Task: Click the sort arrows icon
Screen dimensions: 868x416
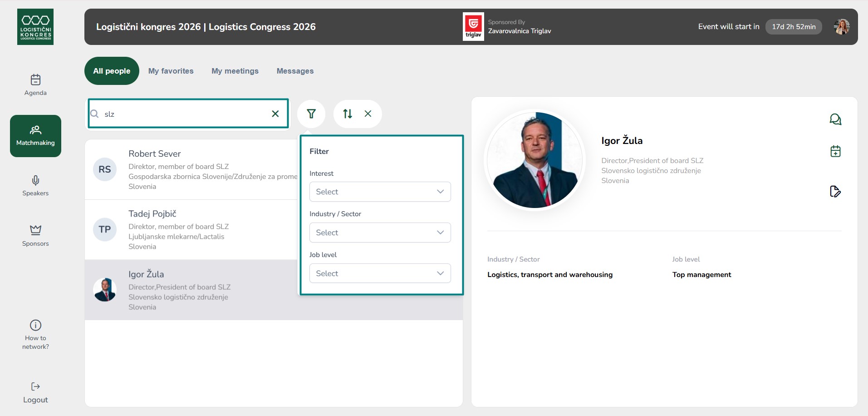Action: (348, 114)
